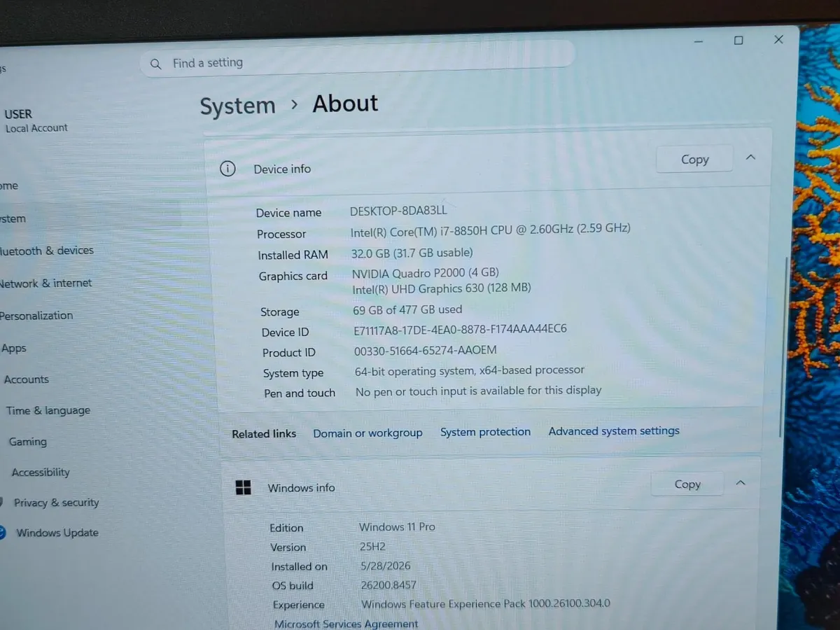The image size is (840, 630).
Task: Click the Windows 11 Pro edition value
Action: pyautogui.click(x=397, y=526)
